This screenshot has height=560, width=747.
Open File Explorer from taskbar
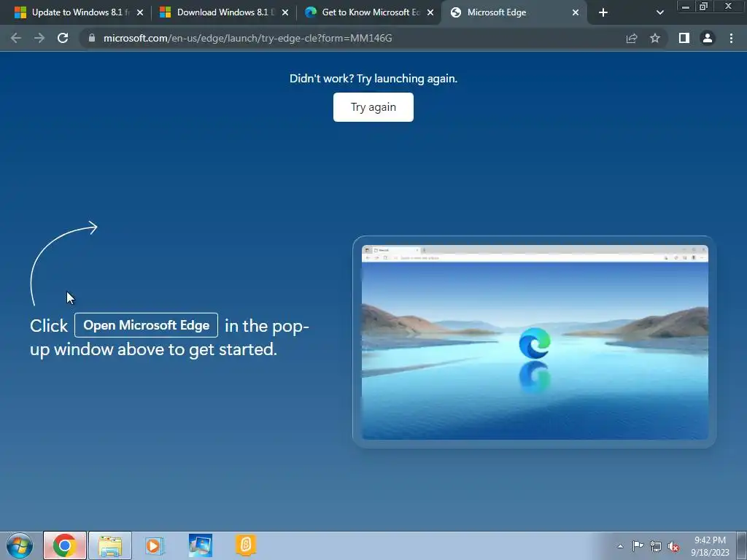110,545
